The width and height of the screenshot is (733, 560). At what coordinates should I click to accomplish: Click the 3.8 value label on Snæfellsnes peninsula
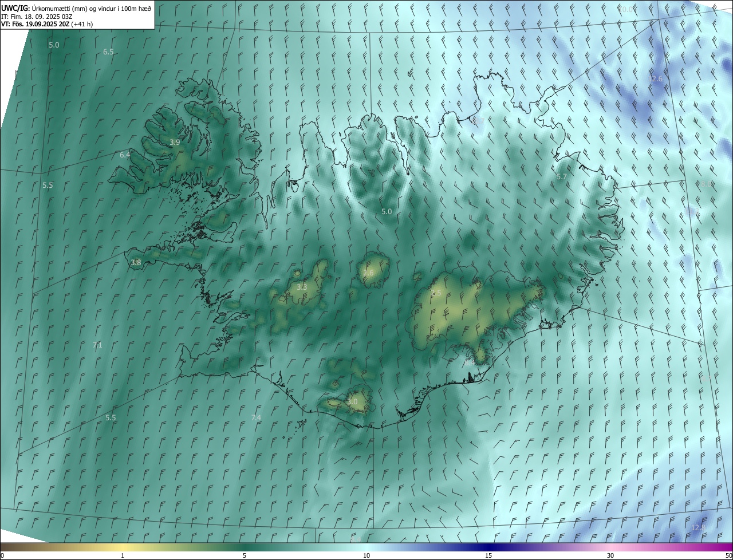tap(136, 263)
